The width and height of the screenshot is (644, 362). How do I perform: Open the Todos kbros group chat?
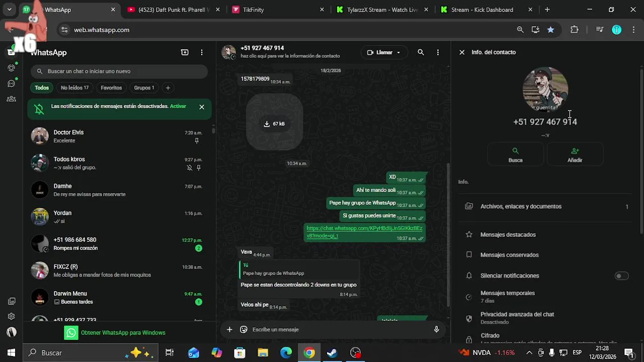[120, 163]
